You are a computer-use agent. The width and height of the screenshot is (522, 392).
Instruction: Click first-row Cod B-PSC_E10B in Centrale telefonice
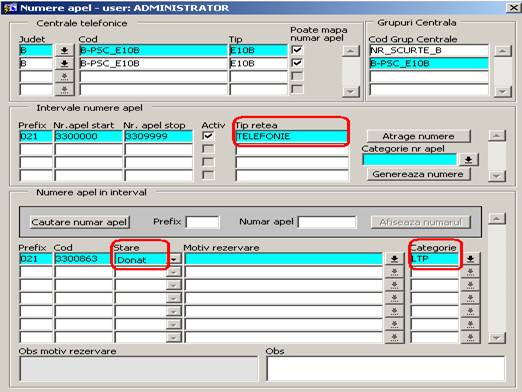[153, 51]
